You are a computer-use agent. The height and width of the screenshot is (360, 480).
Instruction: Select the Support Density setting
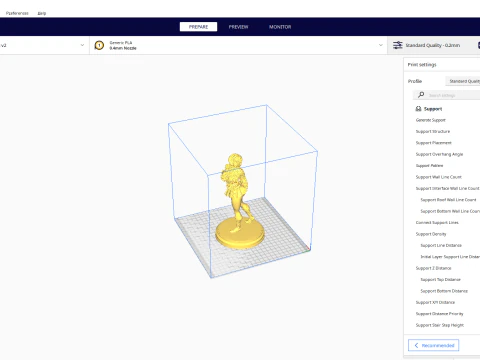(x=431, y=234)
